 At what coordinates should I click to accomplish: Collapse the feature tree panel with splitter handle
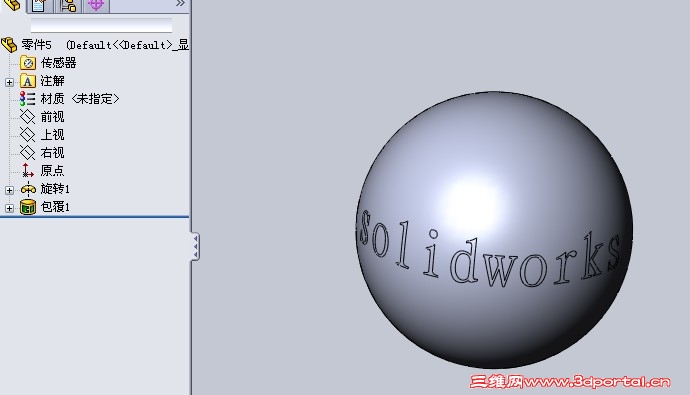[195, 246]
